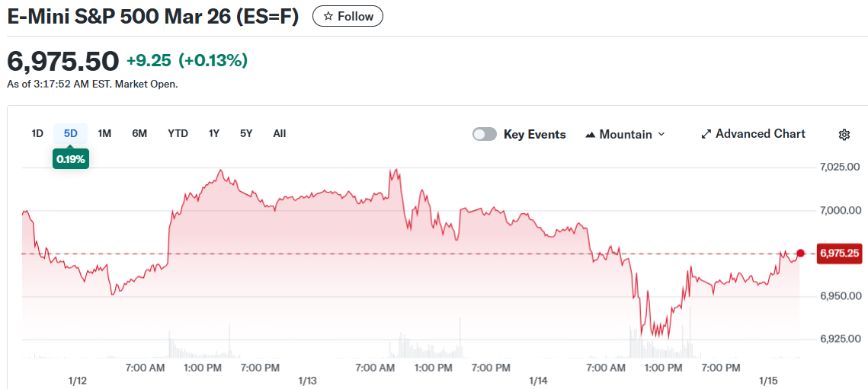This screenshot has height=389, width=868.
Task: Click the Mountain chart type icon
Action: pyautogui.click(x=591, y=135)
